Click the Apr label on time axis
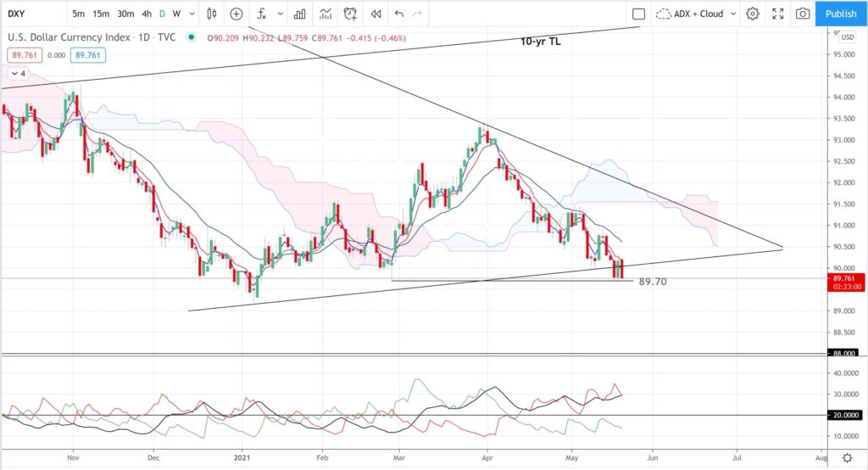The height and width of the screenshot is (470, 868). click(x=487, y=458)
